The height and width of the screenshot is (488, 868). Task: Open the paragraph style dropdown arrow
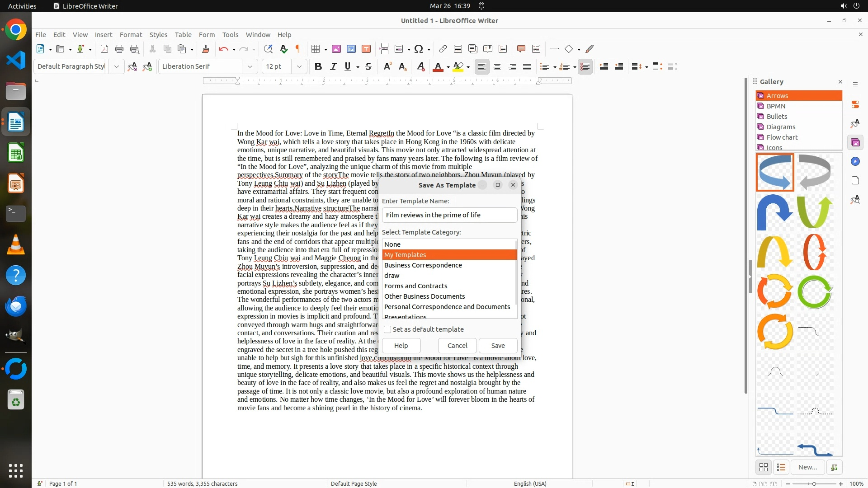pyautogui.click(x=117, y=66)
